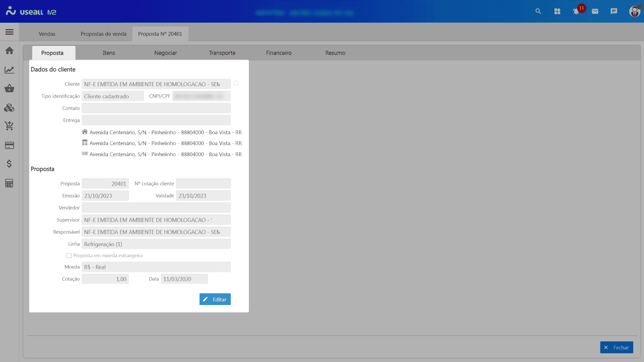Open the mail envelope icon

tap(595, 11)
